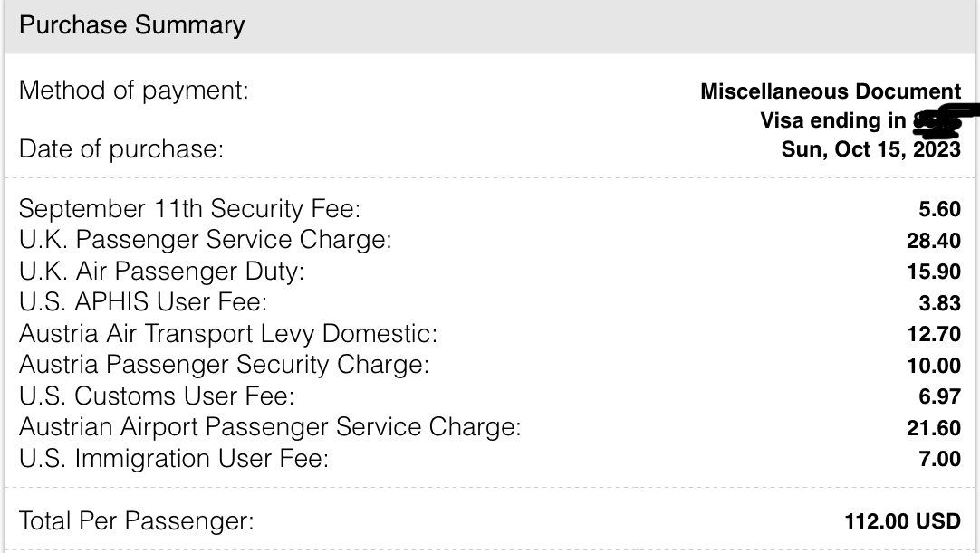Image resolution: width=980 pixels, height=553 pixels.
Task: Click the blacked-out card number scribble
Action: click(942, 120)
